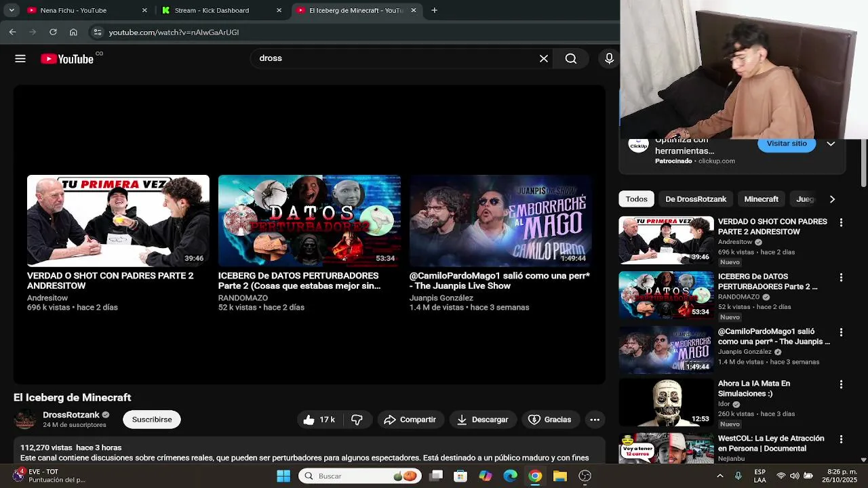Clear the search box with X
The image size is (868, 488).
543,59
